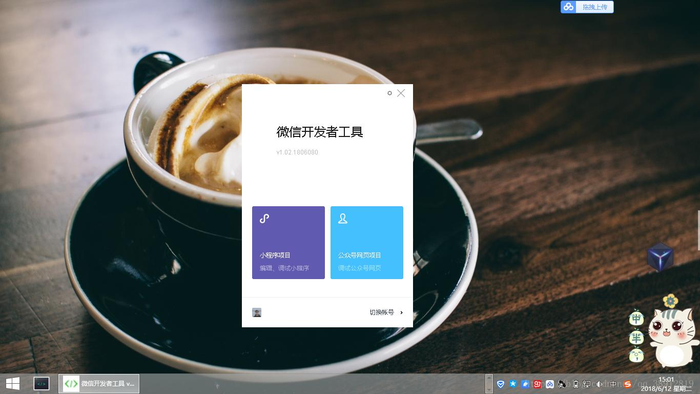Viewport: 700px width, 394px height.
Task: Click the volume speaker icon in tray
Action: coord(598,384)
